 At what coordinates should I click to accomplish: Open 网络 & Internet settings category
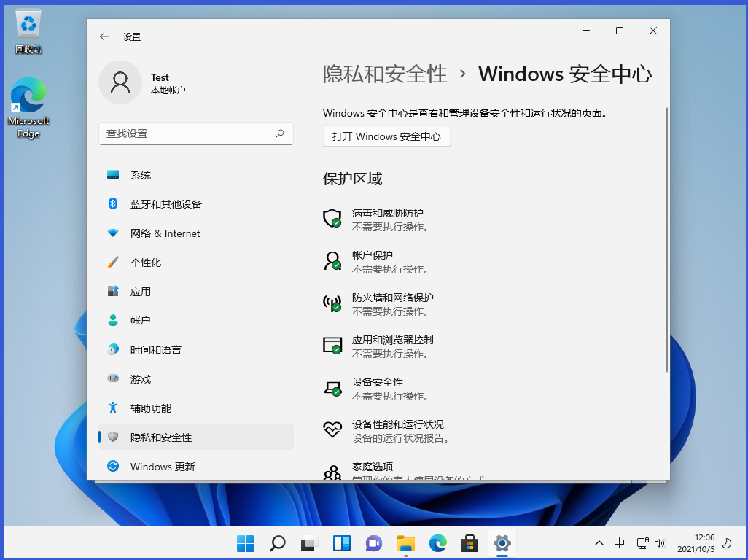click(165, 233)
